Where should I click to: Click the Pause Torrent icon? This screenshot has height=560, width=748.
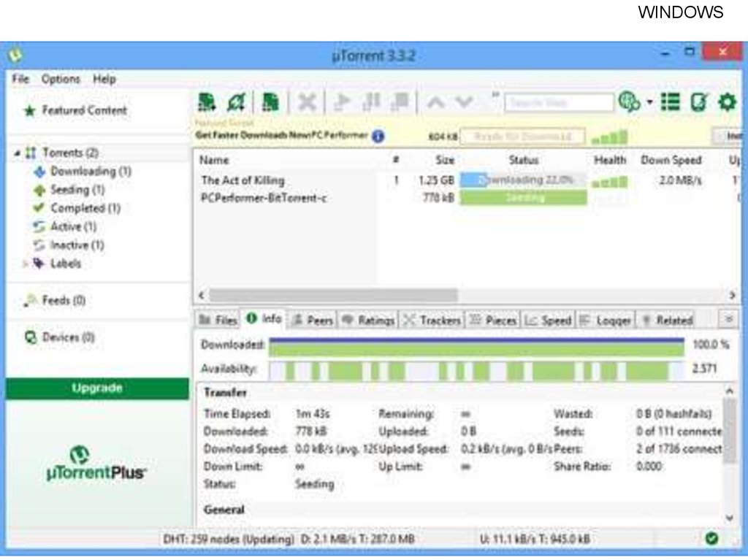pyautogui.click(x=371, y=101)
